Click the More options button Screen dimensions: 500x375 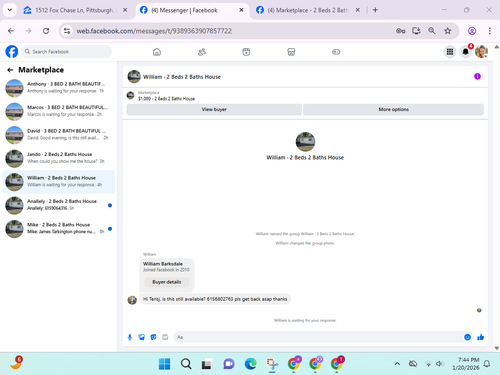point(393,109)
